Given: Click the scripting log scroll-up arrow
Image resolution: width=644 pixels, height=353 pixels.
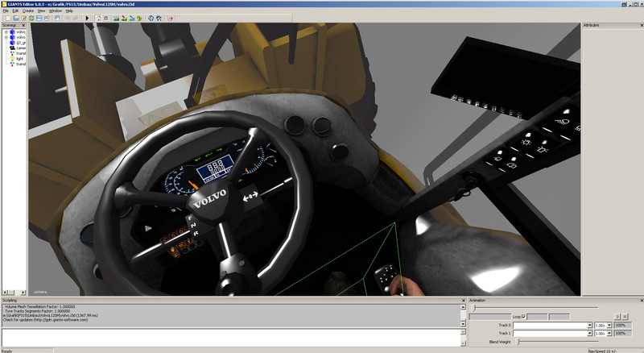Looking at the screenshot, I should coord(464,307).
